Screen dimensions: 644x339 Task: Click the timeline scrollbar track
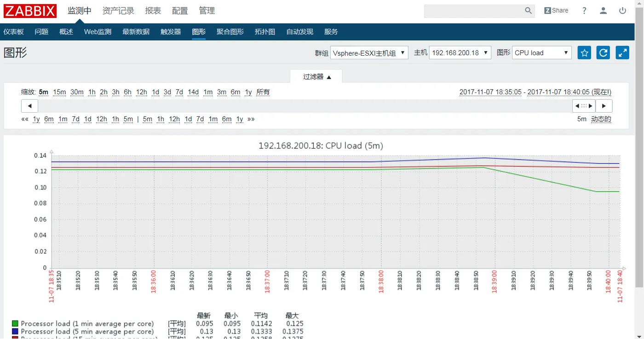click(305, 106)
